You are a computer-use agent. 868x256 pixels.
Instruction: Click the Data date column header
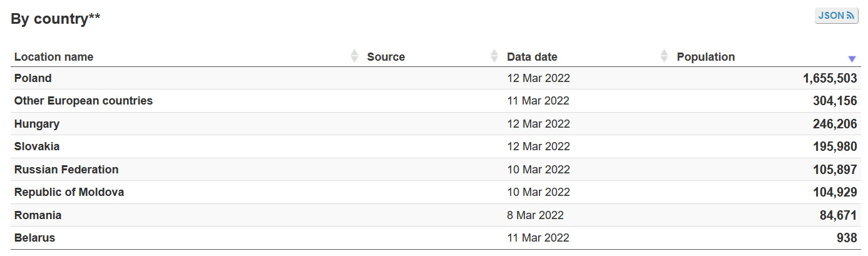point(532,57)
